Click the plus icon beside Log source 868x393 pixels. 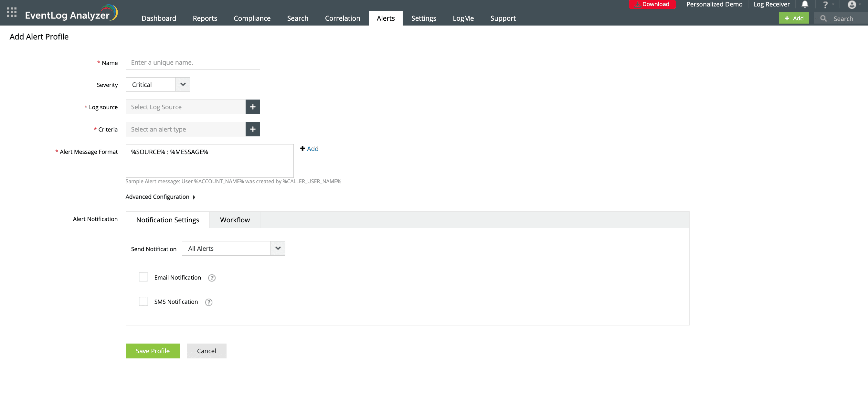pos(252,107)
